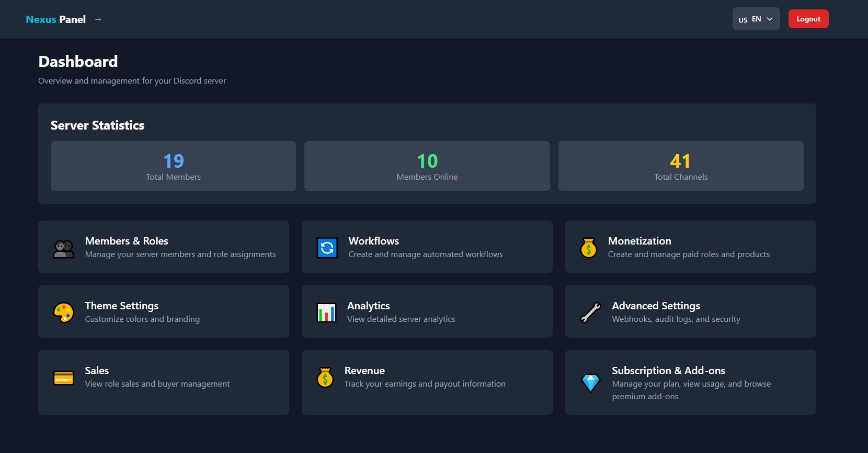Click the Revenue money bag icon
Image resolution: width=868 pixels, height=453 pixels.
click(x=325, y=377)
